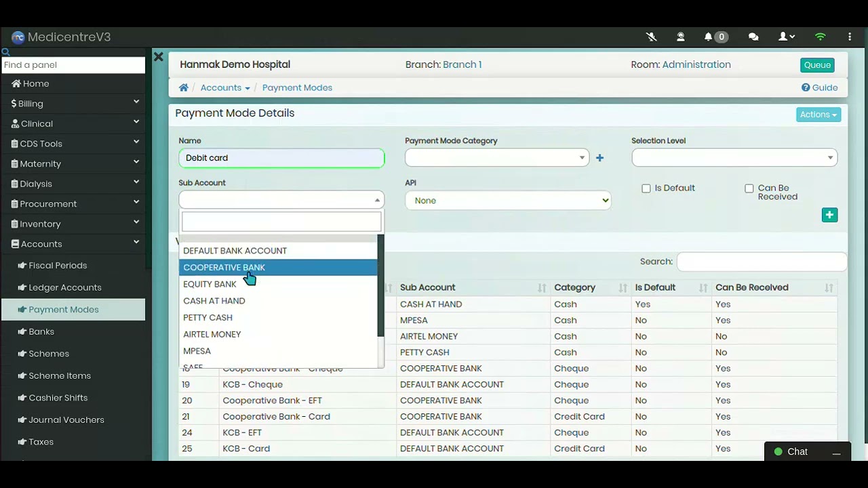
Task: Click the Queue button
Action: click(817, 65)
